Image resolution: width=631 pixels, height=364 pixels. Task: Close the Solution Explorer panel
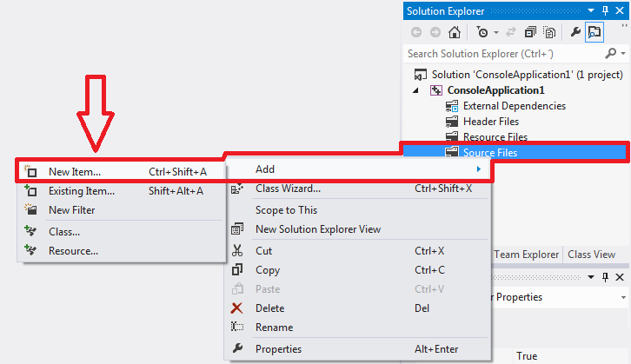(x=620, y=11)
